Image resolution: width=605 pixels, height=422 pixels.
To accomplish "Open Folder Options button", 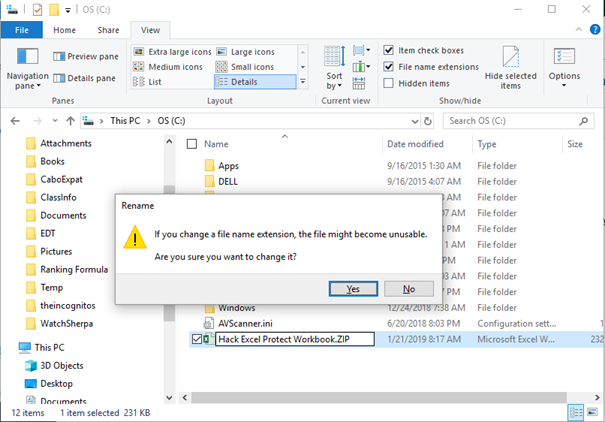I will coord(564,68).
